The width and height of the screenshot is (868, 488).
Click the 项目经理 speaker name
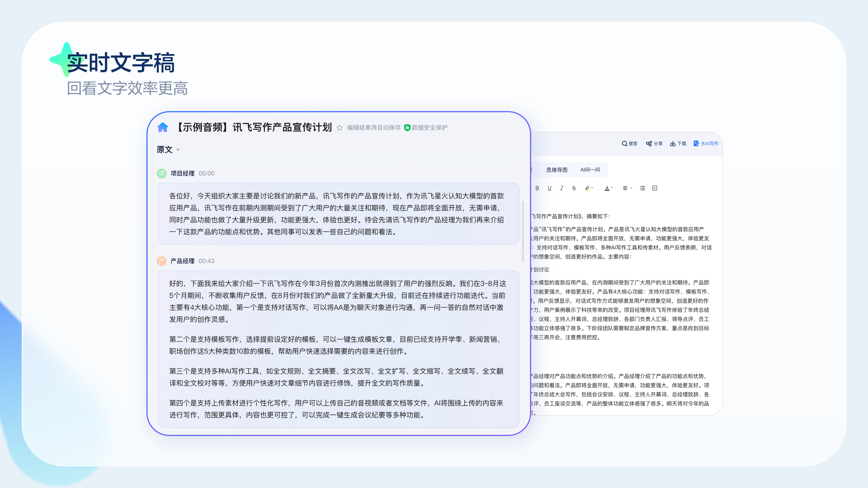click(182, 174)
